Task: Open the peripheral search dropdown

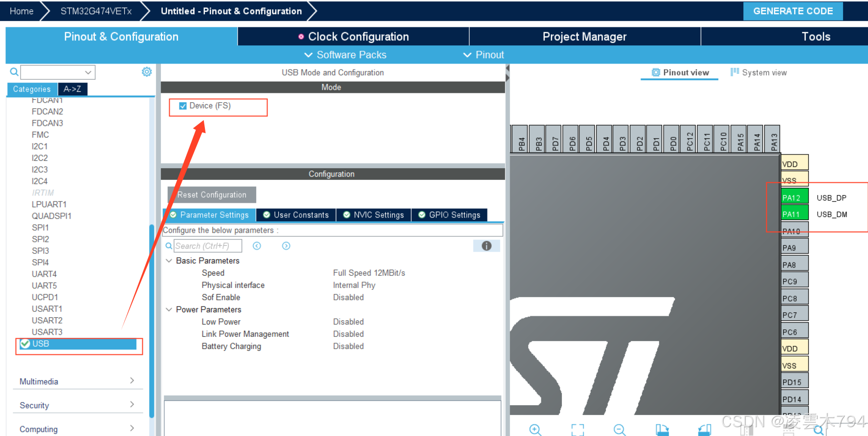Action: pos(88,72)
